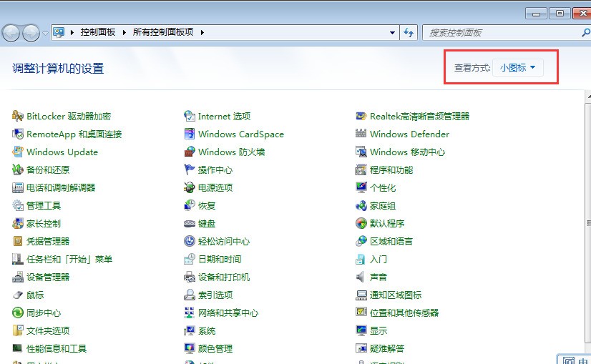591x364 pixels.
Task: Open the 设备管理器 icon
Action: [x=17, y=277]
